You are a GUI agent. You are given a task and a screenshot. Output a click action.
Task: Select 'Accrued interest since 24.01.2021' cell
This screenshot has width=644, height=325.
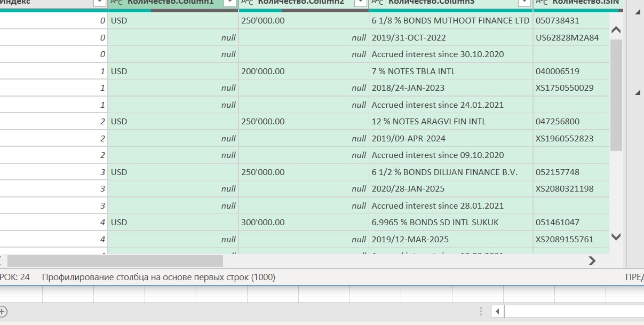451,105
